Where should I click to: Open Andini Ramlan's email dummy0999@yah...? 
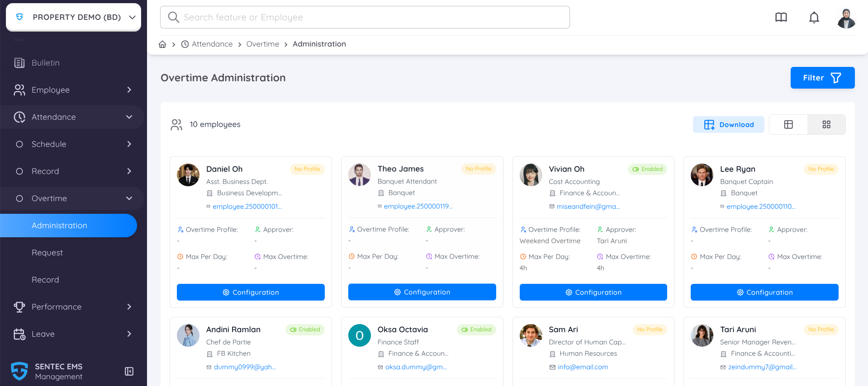(x=245, y=367)
